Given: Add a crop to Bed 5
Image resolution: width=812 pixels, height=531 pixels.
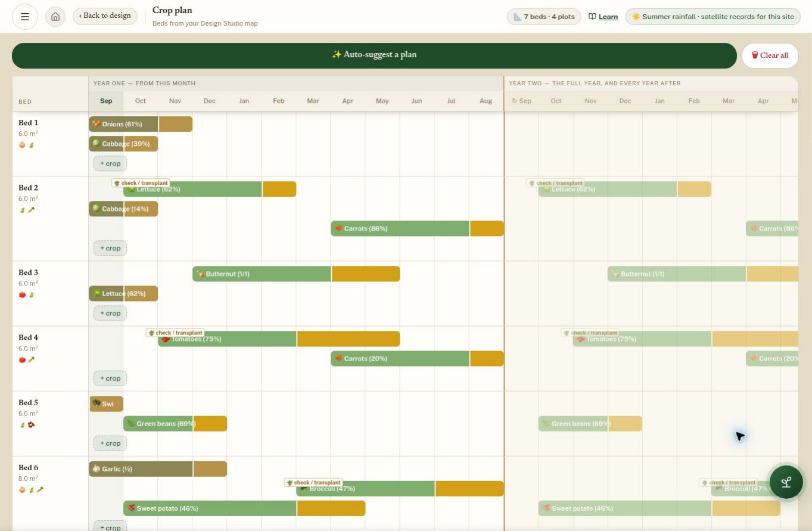Looking at the screenshot, I should pos(110,443).
